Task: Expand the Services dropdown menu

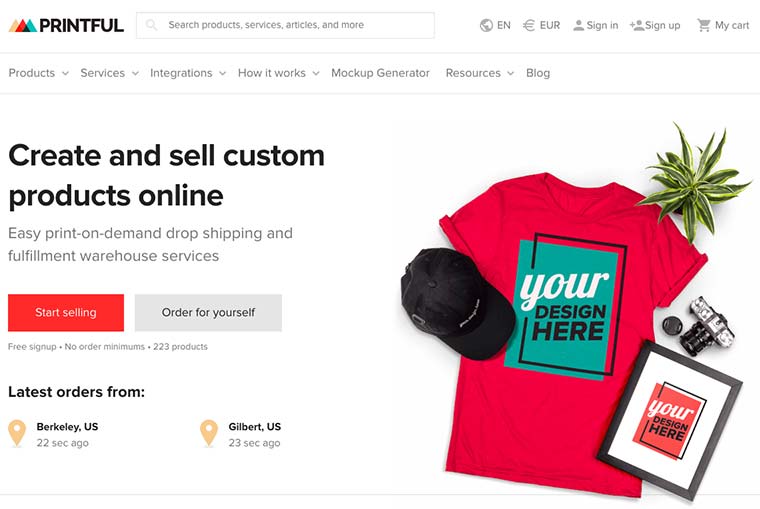Action: tap(109, 73)
